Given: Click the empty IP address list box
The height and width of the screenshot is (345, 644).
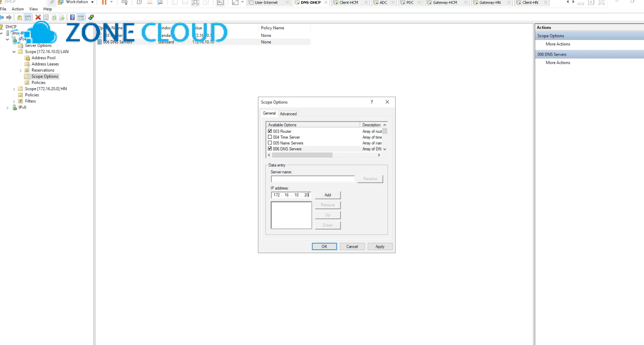Looking at the screenshot, I should point(291,215).
